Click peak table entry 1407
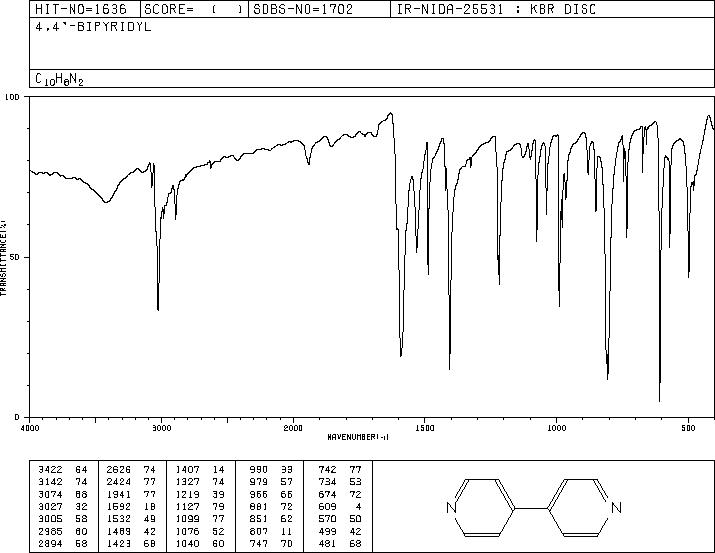The width and height of the screenshot is (715, 553). point(187,469)
